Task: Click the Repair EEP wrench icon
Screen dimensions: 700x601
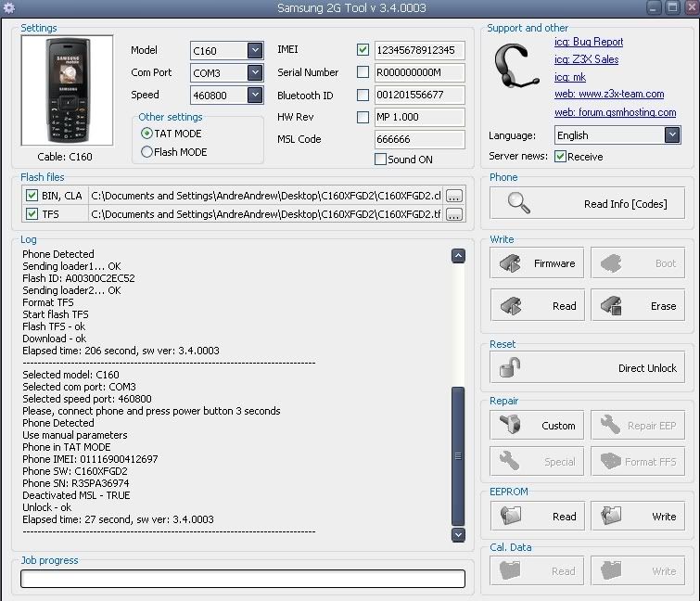Action: tap(610, 425)
